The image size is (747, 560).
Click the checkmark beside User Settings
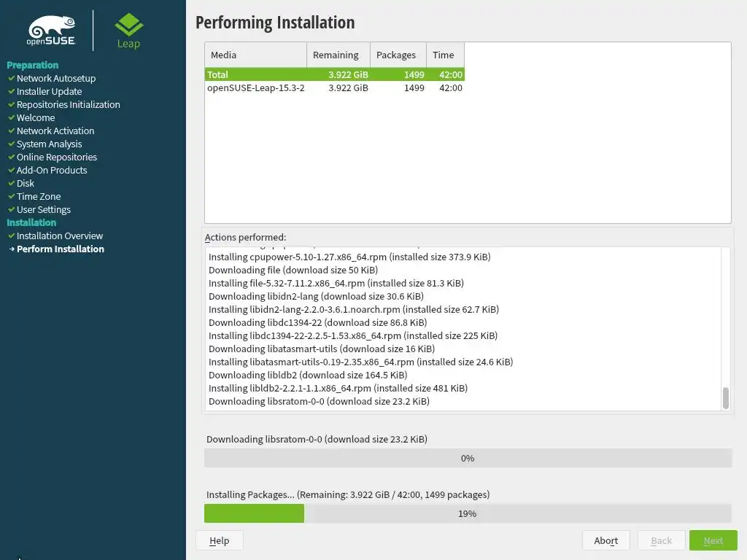click(12, 209)
